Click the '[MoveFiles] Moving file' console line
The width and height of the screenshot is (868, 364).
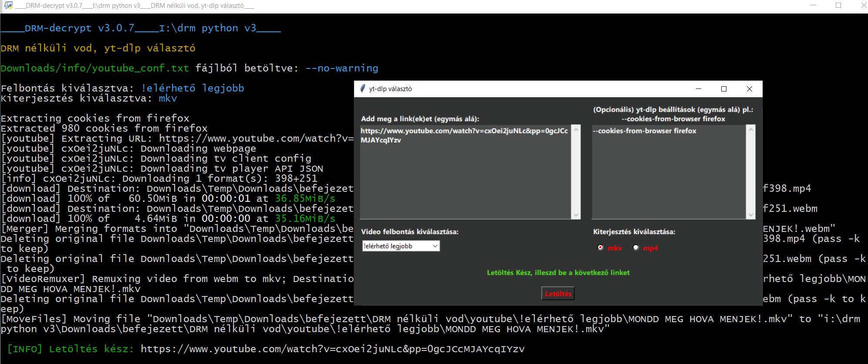point(430,324)
